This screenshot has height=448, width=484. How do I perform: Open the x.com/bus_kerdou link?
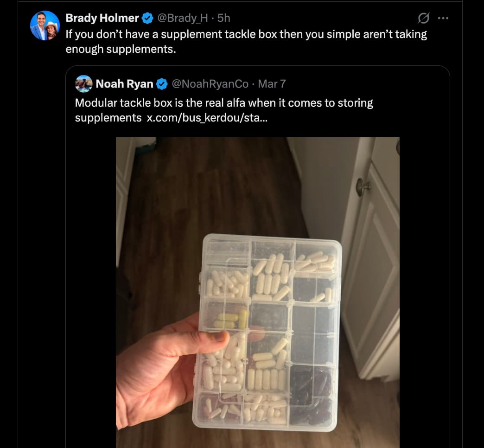[x=207, y=118]
